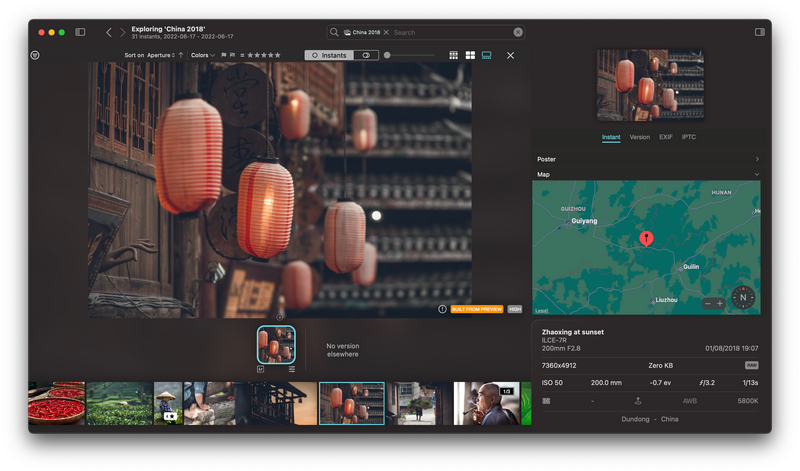Toggle the right inspector panel icon
Viewport: 800px width, 471px height.
coord(760,32)
